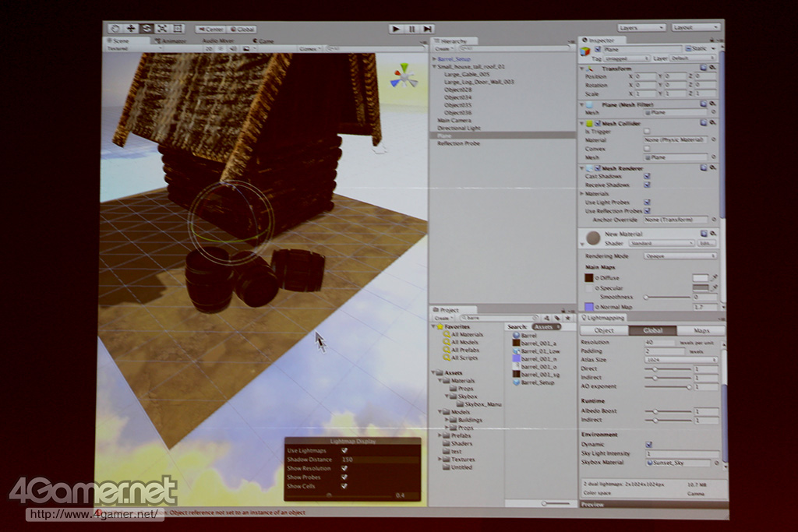This screenshot has width=798, height=532.
Task: Click the Global handle button
Action: 242,30
